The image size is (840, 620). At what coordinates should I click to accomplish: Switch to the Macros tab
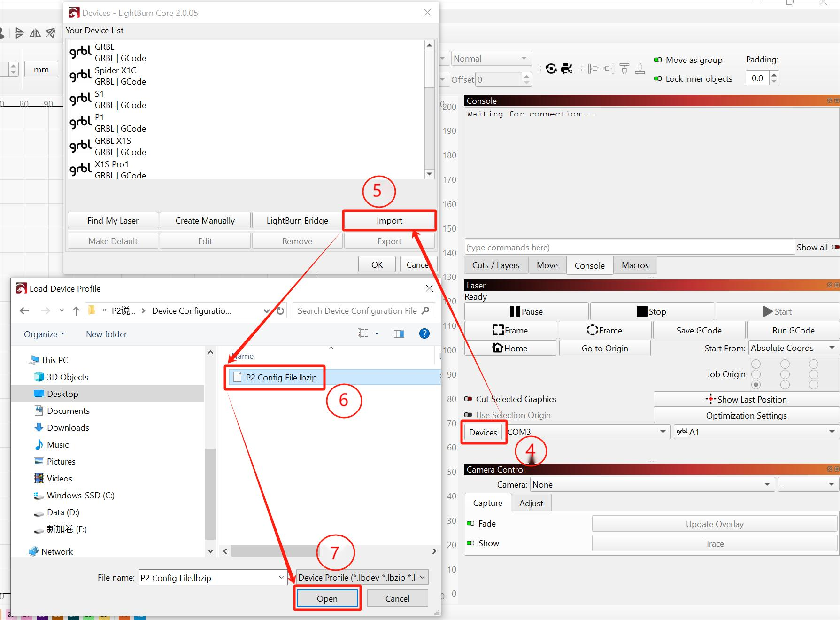(x=635, y=265)
